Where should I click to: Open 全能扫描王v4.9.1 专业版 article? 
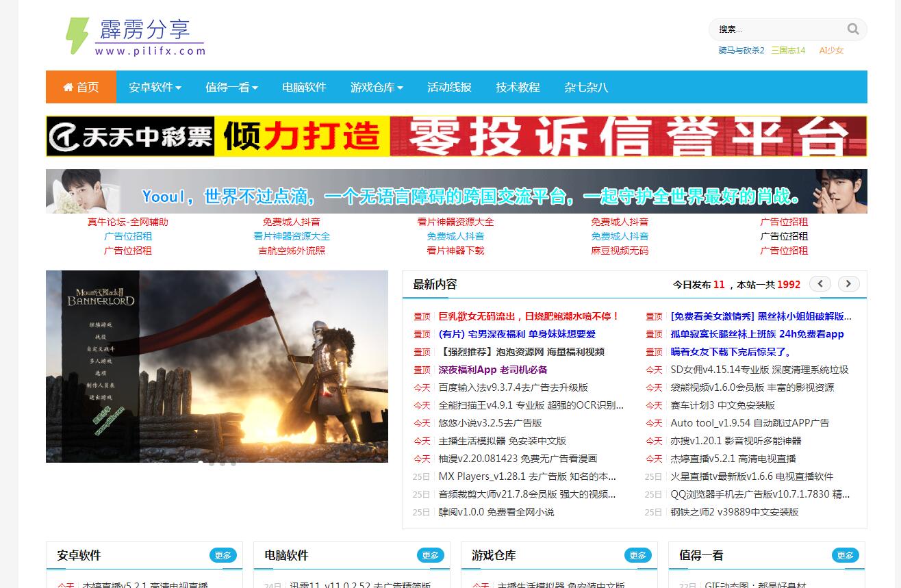pyautogui.click(x=531, y=405)
